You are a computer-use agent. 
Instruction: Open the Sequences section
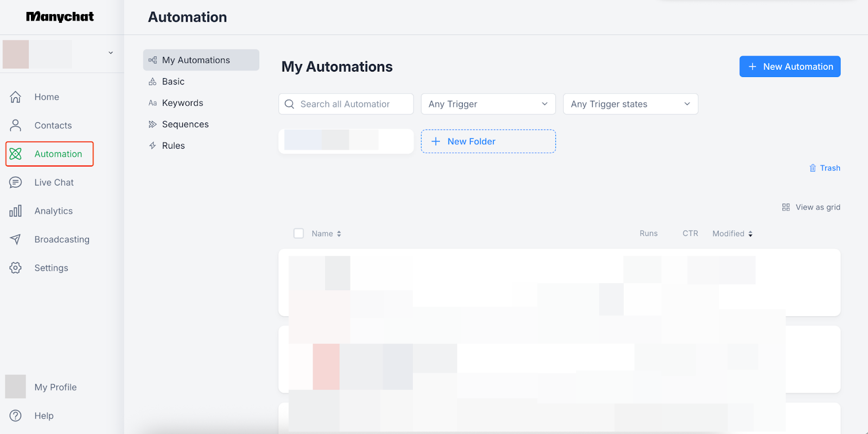pyautogui.click(x=185, y=124)
